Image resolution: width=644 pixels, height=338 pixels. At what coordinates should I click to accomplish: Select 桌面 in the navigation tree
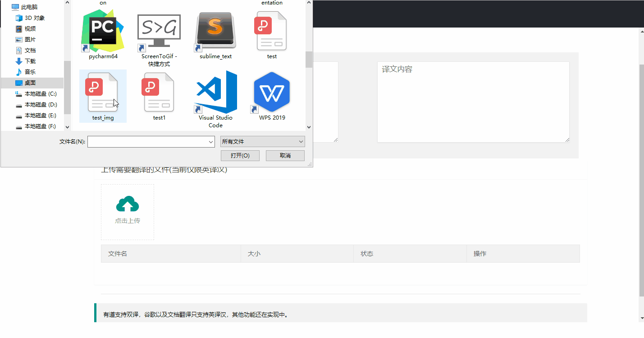[x=32, y=83]
